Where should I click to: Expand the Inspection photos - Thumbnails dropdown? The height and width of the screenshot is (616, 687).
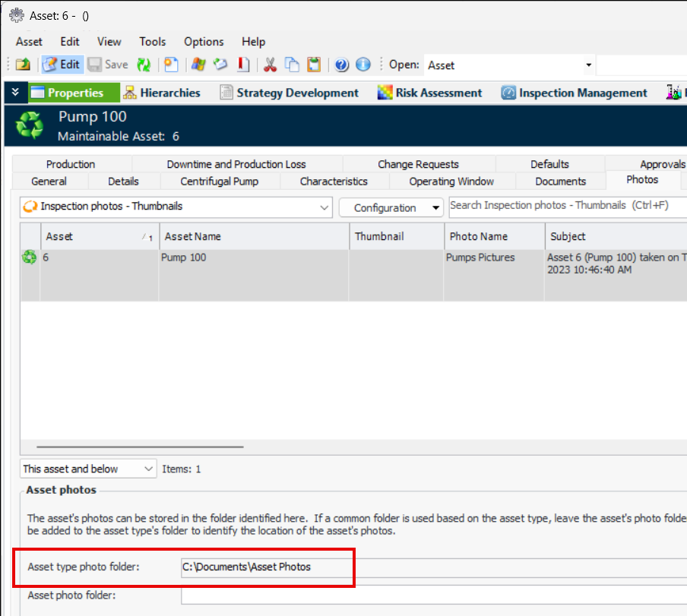(x=325, y=207)
